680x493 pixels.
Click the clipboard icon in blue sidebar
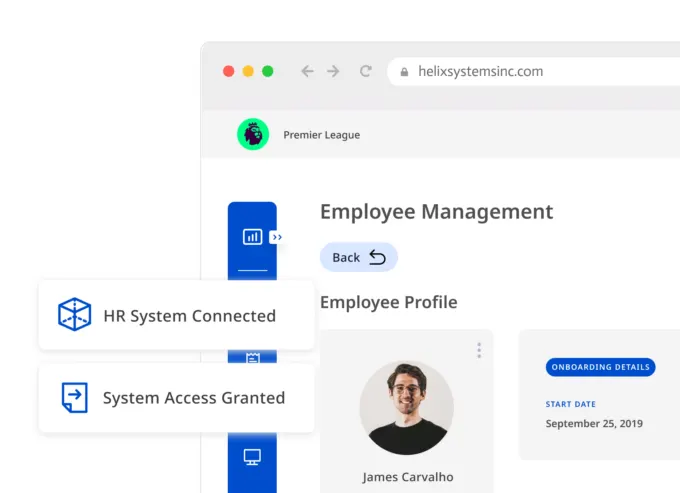click(x=252, y=357)
